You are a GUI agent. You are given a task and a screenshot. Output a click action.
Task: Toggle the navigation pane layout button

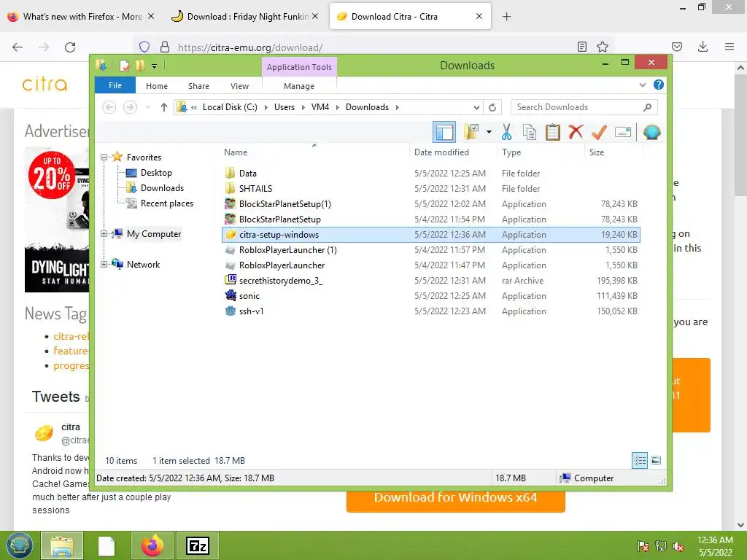click(444, 132)
